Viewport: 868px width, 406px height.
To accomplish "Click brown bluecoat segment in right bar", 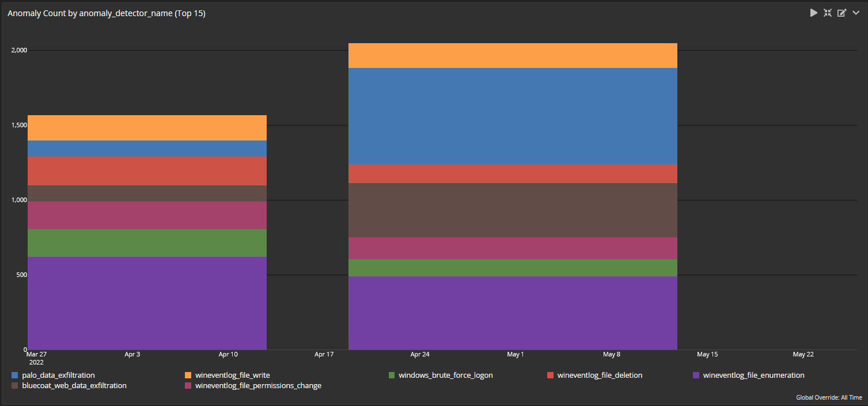I will click(513, 210).
